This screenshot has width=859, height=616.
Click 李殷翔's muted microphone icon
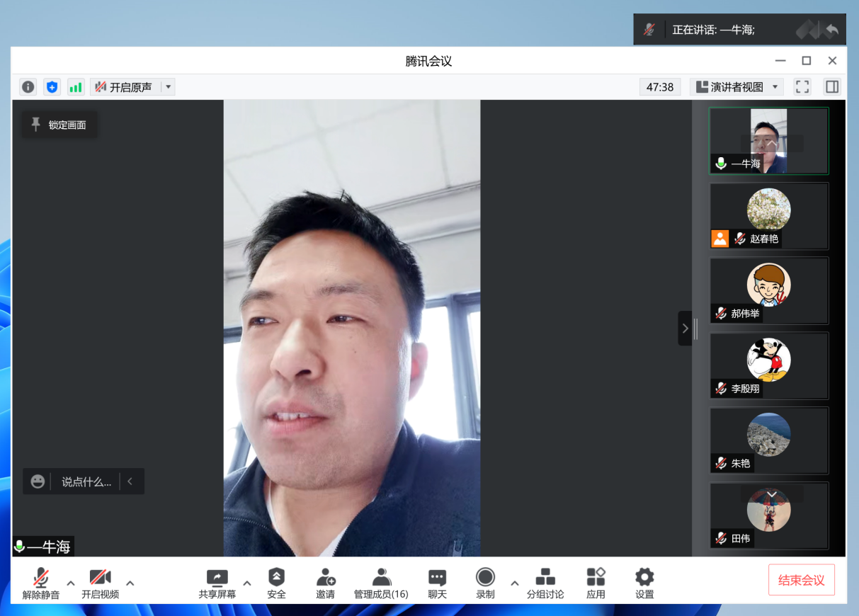point(722,389)
